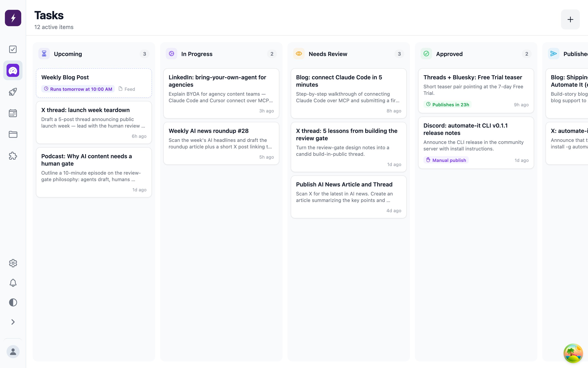Click the Approved count badge 2

(x=527, y=54)
